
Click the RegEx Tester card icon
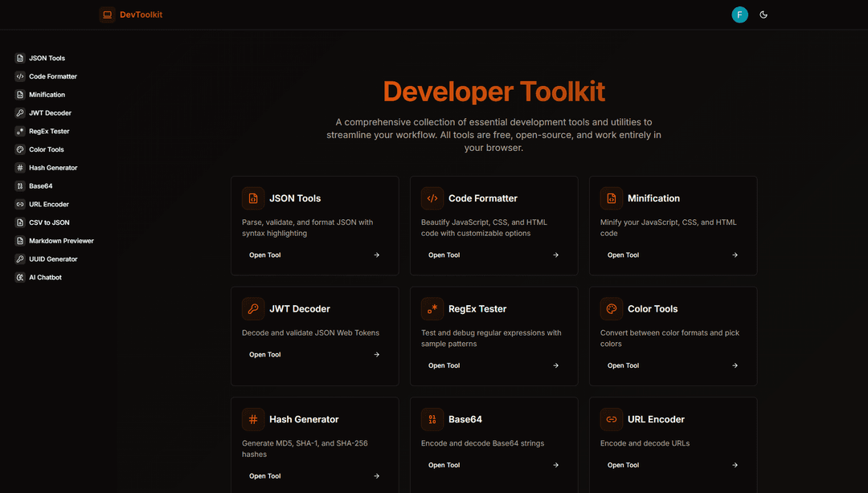432,309
